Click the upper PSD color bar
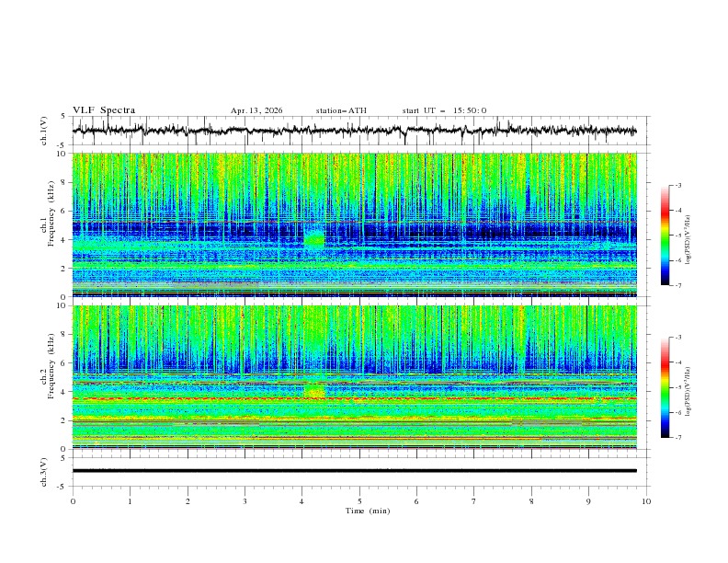Image resolution: width=728 pixels, height=563 pixels. click(x=665, y=236)
